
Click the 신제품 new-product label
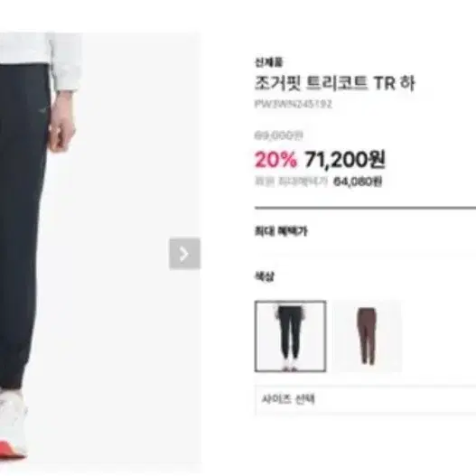pyautogui.click(x=268, y=62)
